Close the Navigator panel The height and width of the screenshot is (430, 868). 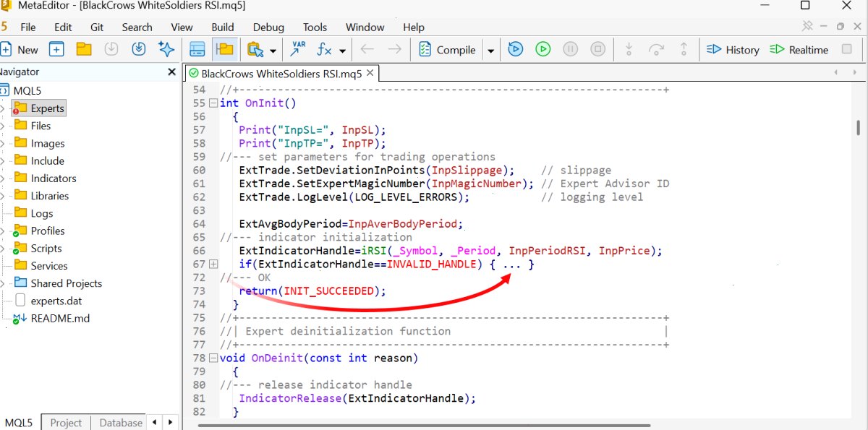(x=171, y=72)
